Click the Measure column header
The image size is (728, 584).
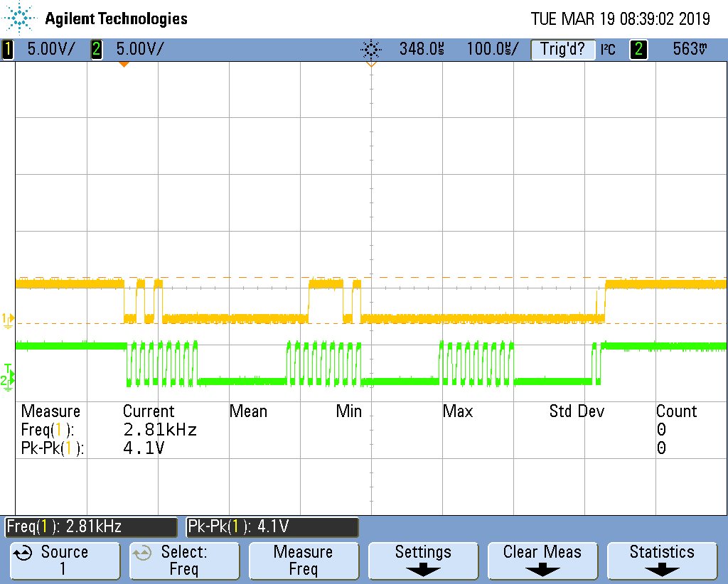50,411
